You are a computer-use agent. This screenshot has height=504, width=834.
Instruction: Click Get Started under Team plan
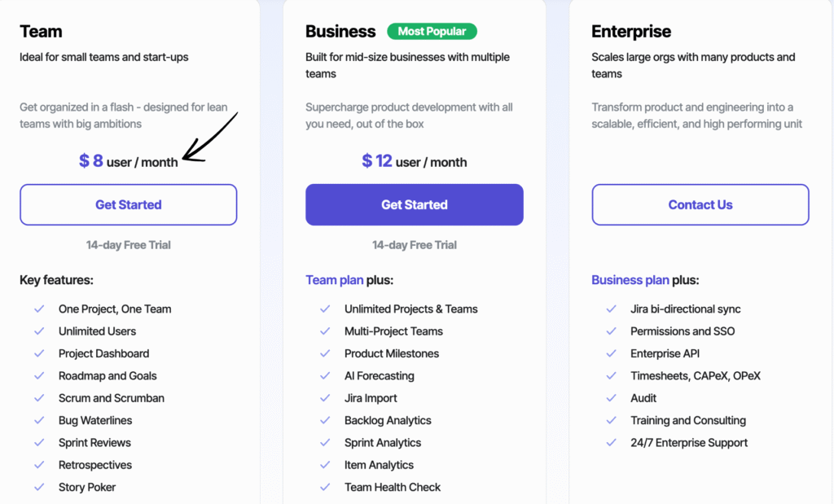(129, 204)
